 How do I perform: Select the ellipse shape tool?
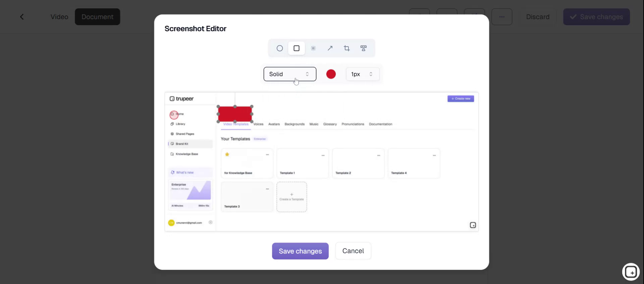click(x=280, y=48)
